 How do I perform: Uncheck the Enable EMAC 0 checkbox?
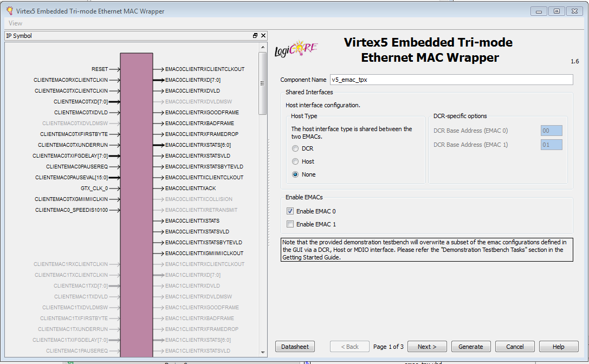[x=290, y=211]
